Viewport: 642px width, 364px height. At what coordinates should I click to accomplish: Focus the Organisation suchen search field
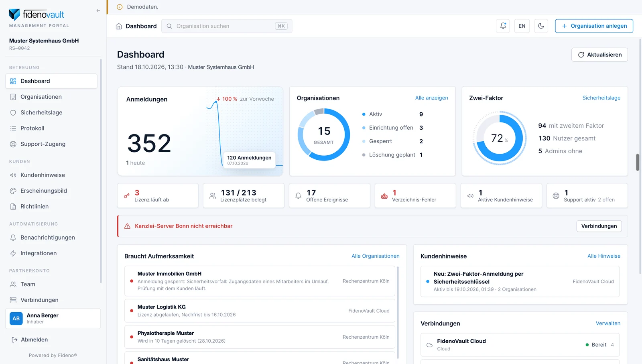pos(227,26)
